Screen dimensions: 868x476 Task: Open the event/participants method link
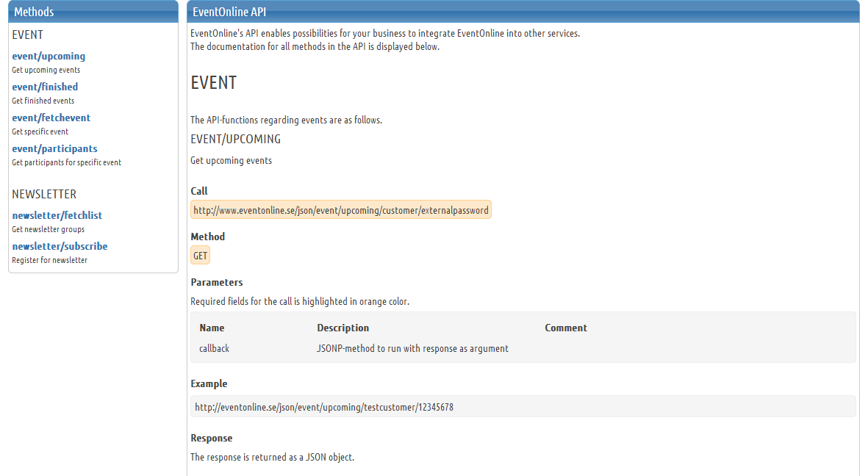click(55, 149)
